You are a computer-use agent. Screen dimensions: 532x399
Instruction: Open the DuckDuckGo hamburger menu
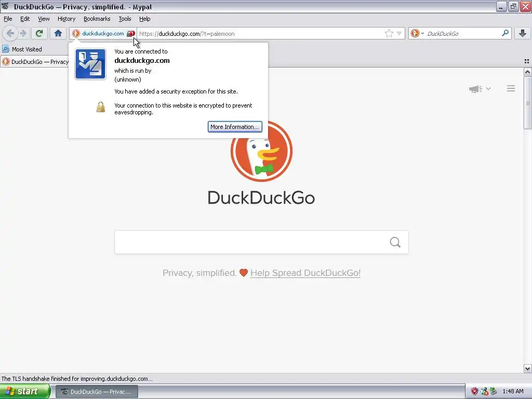click(511, 88)
